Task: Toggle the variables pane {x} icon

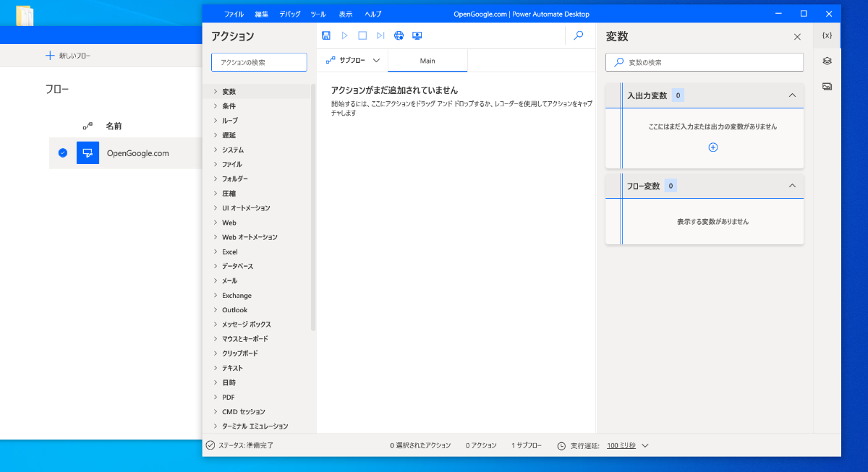Action: click(827, 35)
